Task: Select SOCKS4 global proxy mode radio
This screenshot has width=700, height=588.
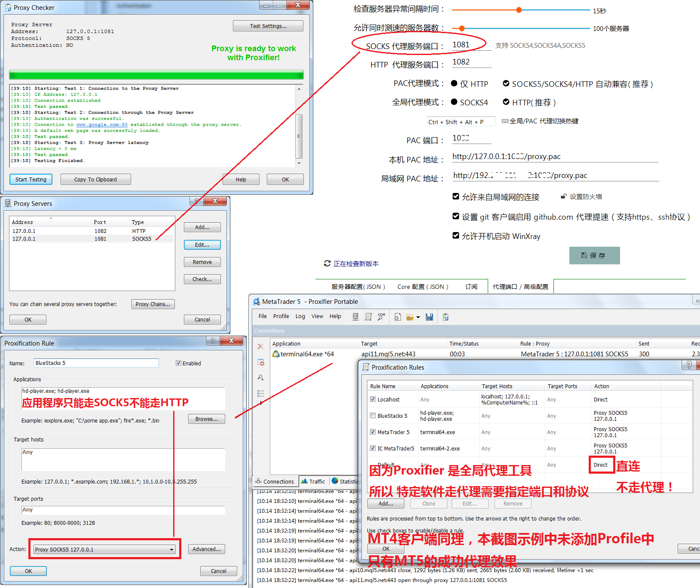Action: [454, 102]
